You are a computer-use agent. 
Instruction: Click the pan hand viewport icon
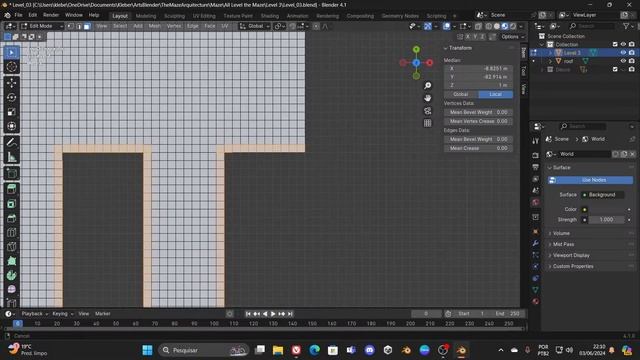tap(427, 98)
